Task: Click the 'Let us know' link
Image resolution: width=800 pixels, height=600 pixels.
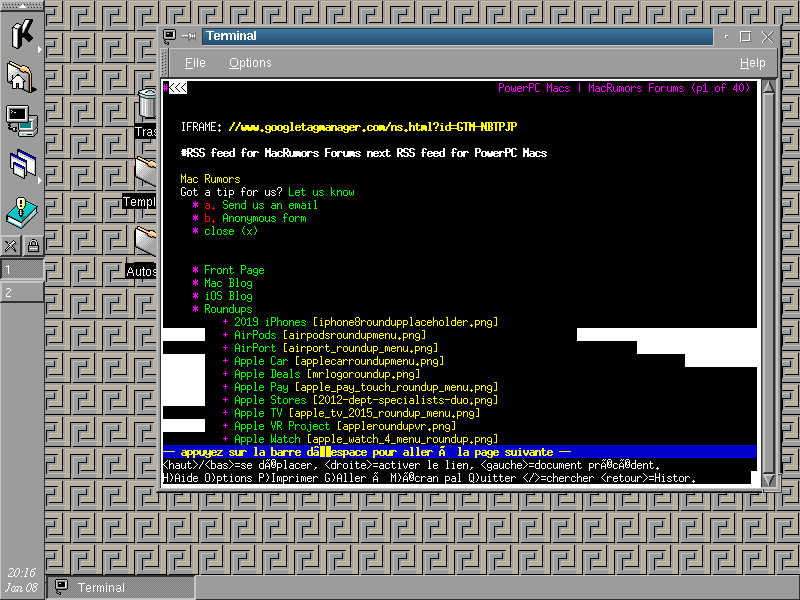Action: pyautogui.click(x=321, y=192)
